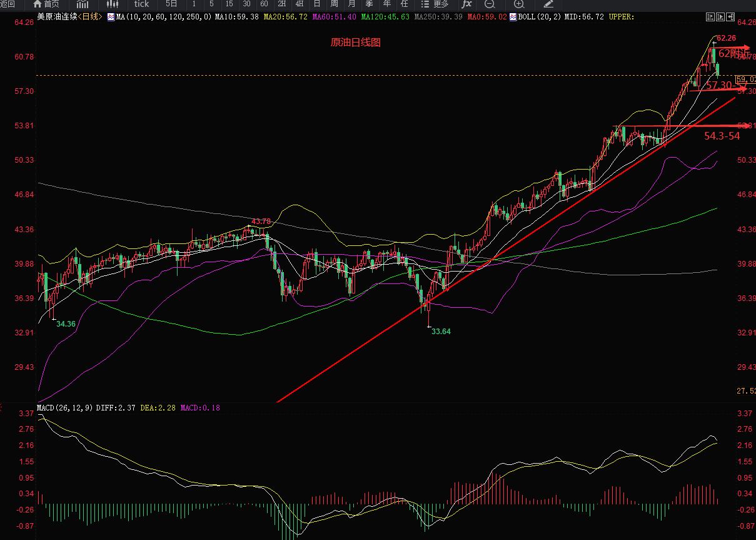Click the 62.26 high price marker

coord(726,38)
